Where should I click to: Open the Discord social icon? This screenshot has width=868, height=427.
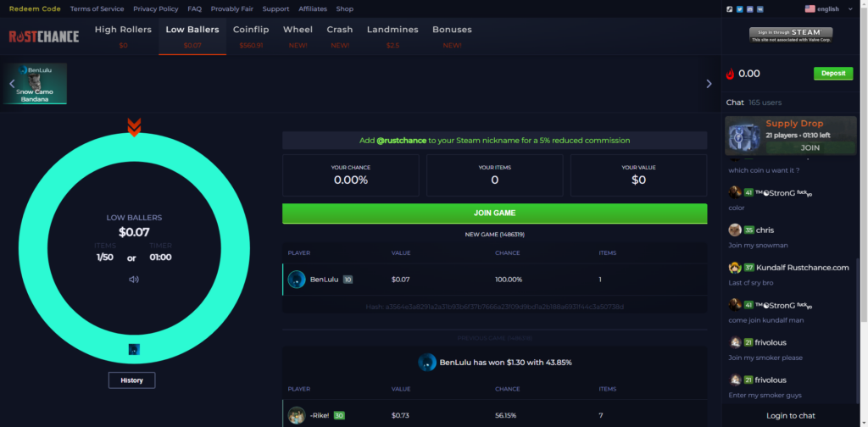click(749, 8)
